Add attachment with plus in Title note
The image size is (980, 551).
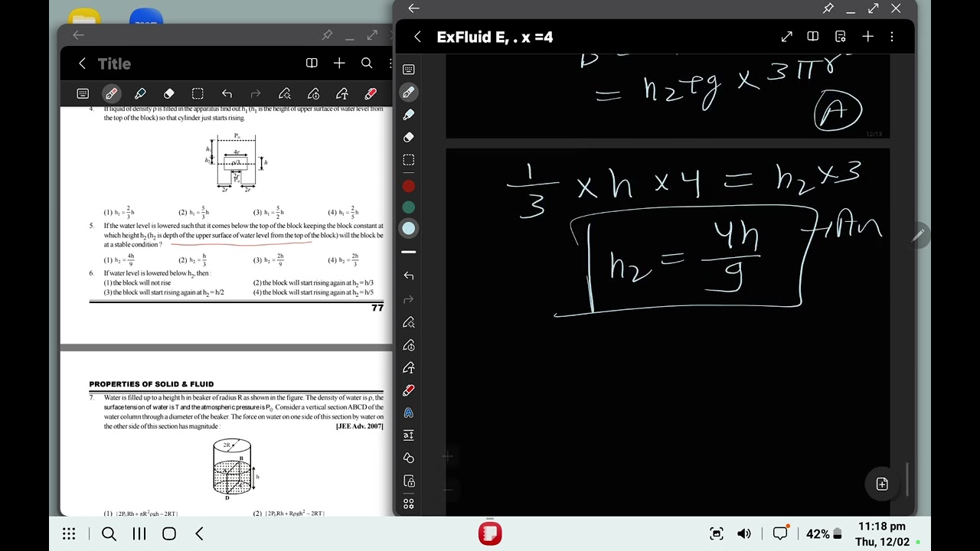pyautogui.click(x=339, y=64)
